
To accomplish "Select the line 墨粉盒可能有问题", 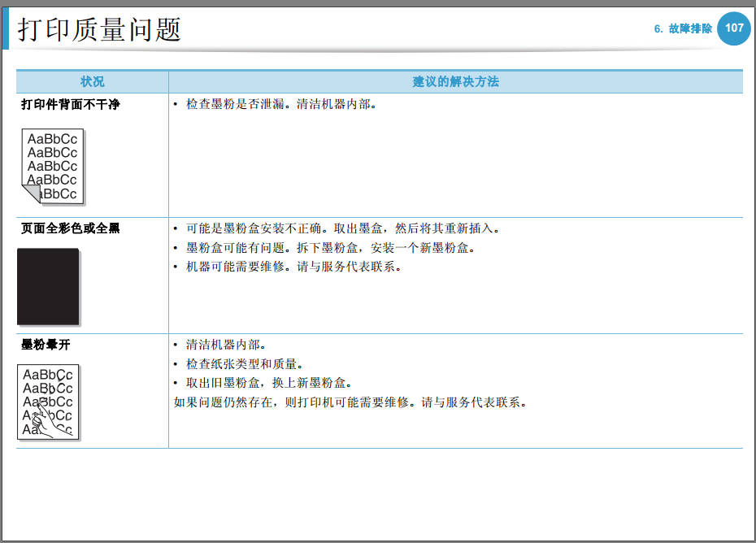I will 331,248.
